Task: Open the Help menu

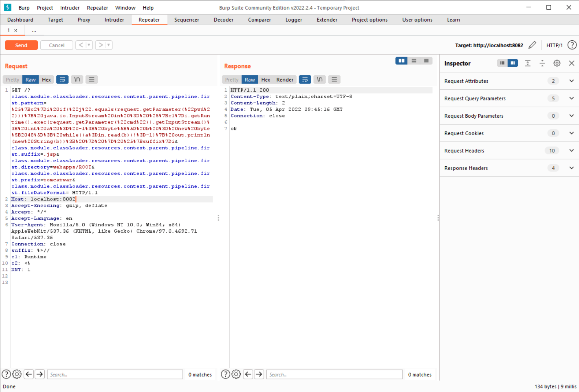Action: point(148,8)
